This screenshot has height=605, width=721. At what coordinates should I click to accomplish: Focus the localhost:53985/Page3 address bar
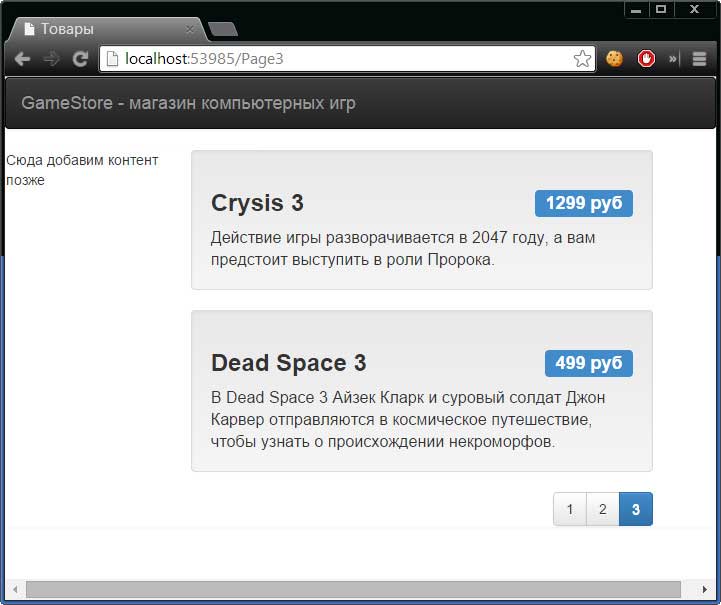[x=347, y=59]
